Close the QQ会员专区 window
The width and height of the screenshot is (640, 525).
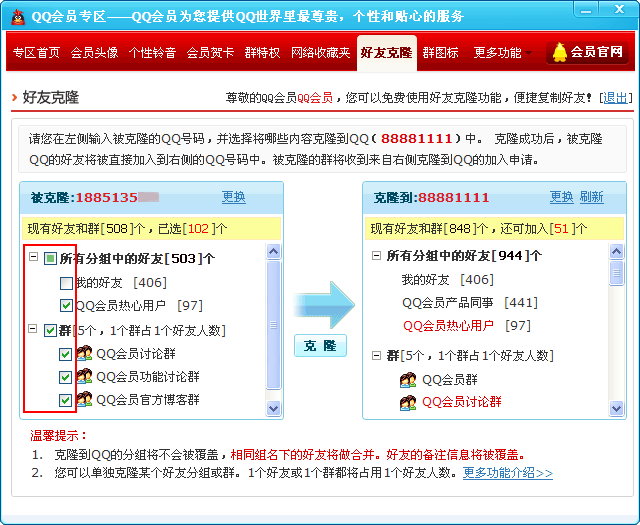pos(620,9)
